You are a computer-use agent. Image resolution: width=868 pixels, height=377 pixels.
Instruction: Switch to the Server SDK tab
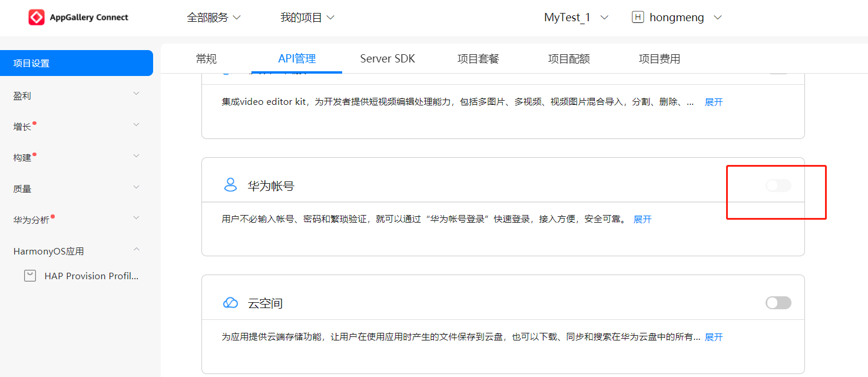(387, 59)
